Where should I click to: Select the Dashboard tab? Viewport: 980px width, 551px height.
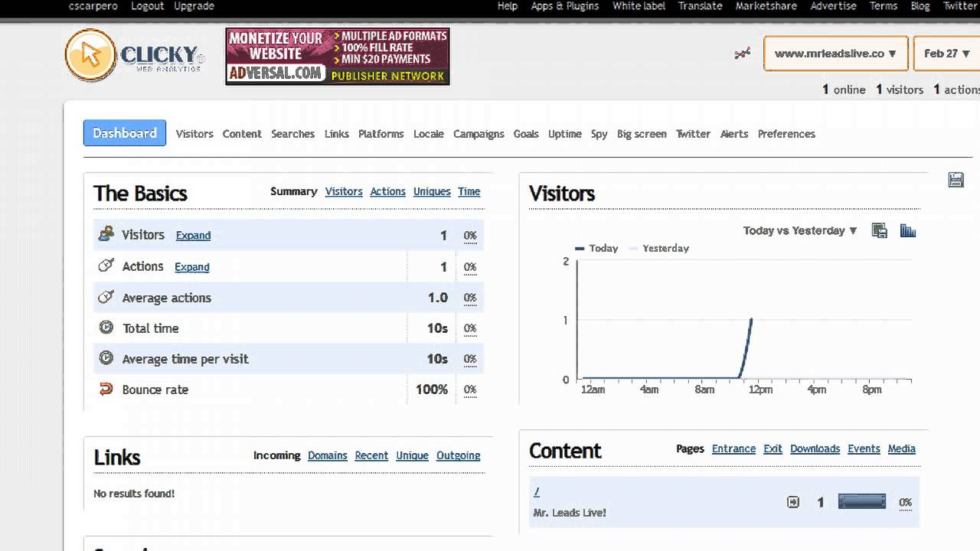tap(125, 133)
